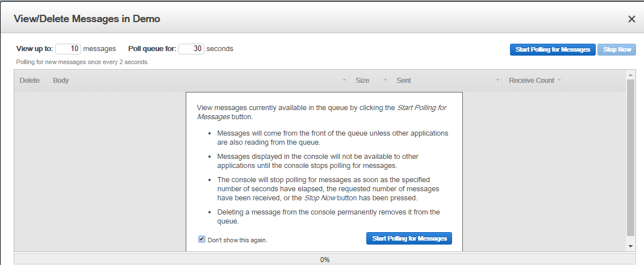Open the Body column dropdown arrow
644x265 pixels.
[345, 81]
